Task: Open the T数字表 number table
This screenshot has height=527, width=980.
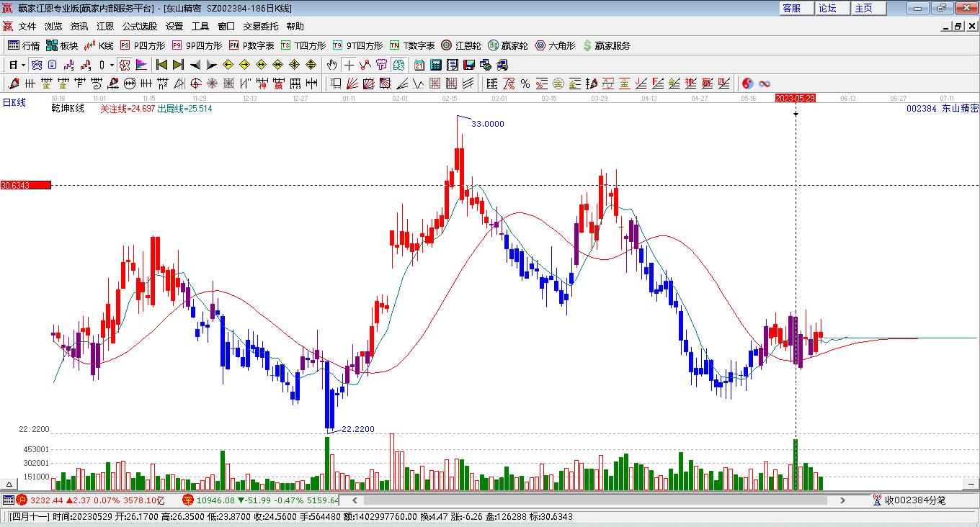Action: pyautogui.click(x=412, y=45)
